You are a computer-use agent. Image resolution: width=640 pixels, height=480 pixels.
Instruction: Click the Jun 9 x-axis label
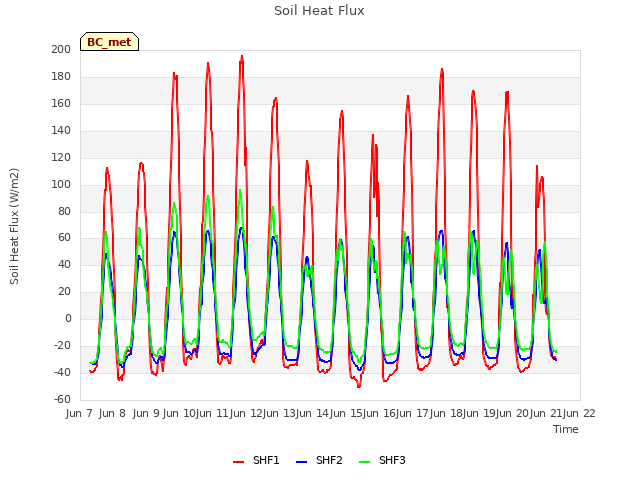[x=146, y=413]
